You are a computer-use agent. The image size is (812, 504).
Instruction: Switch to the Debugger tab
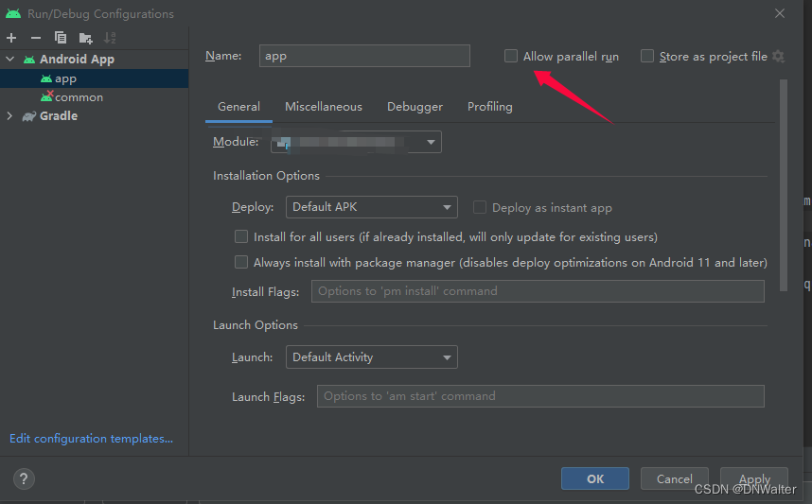coord(415,107)
